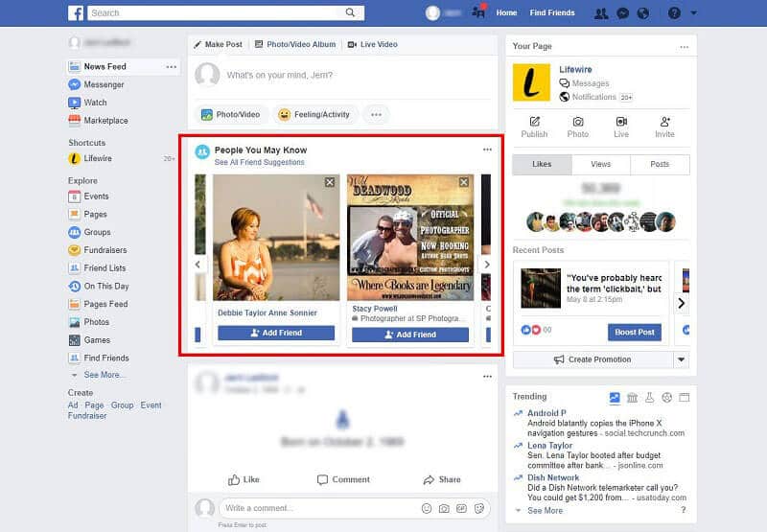Switch to the Views tab
Screen dimensions: 767x532
point(600,164)
